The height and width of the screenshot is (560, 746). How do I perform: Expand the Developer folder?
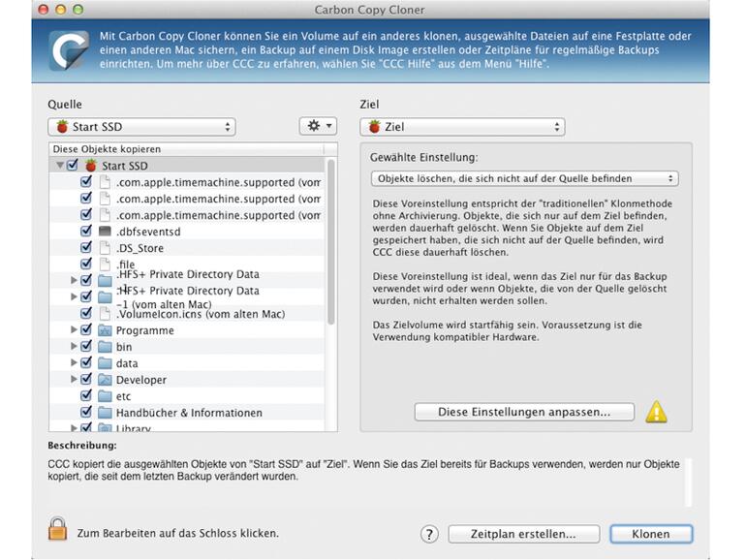74,379
